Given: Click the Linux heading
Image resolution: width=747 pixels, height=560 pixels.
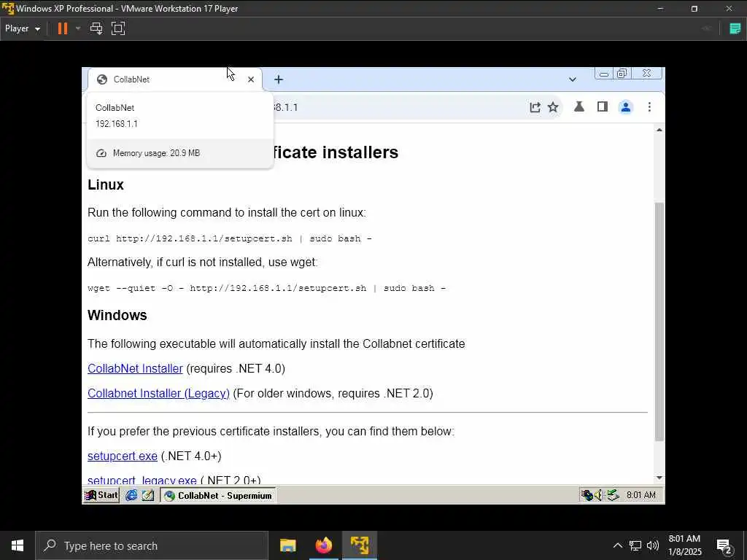Looking at the screenshot, I should click(106, 184).
